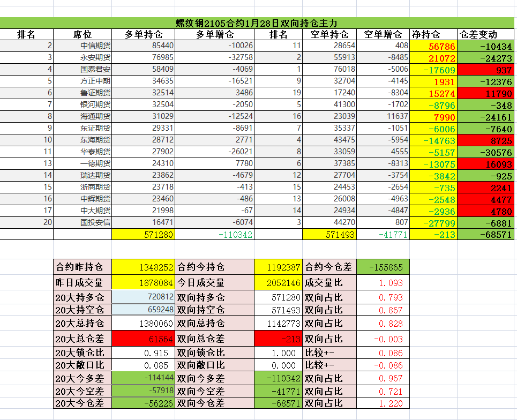Viewport: 517px width, 420px height.
Task: Select the 鲁证期货 cell
Action: [x=83, y=93]
